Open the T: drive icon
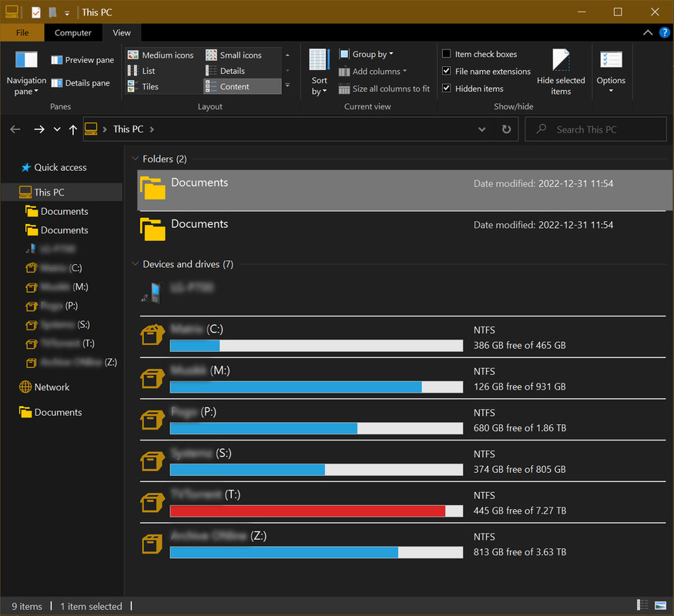674x616 pixels. [153, 502]
